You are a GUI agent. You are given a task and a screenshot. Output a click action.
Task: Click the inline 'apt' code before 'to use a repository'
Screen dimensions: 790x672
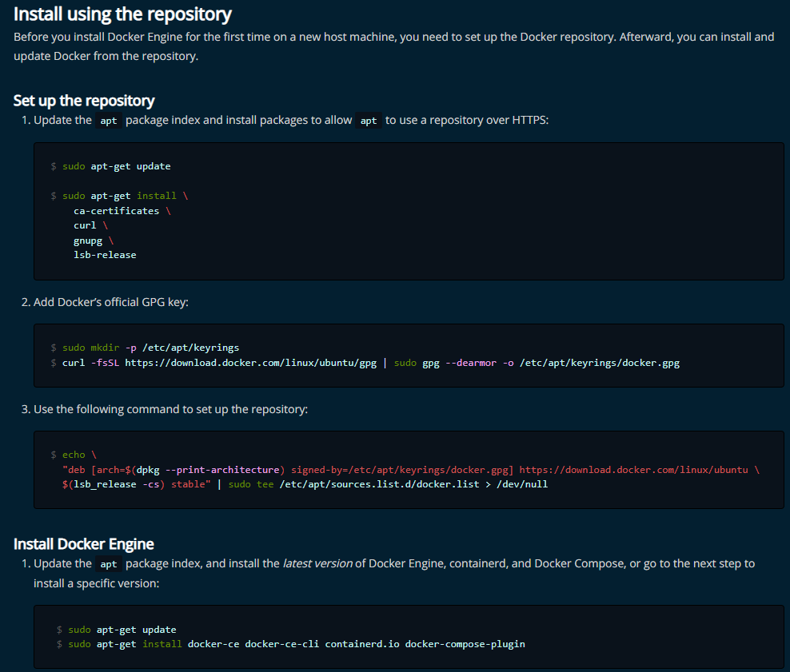pyautogui.click(x=369, y=121)
